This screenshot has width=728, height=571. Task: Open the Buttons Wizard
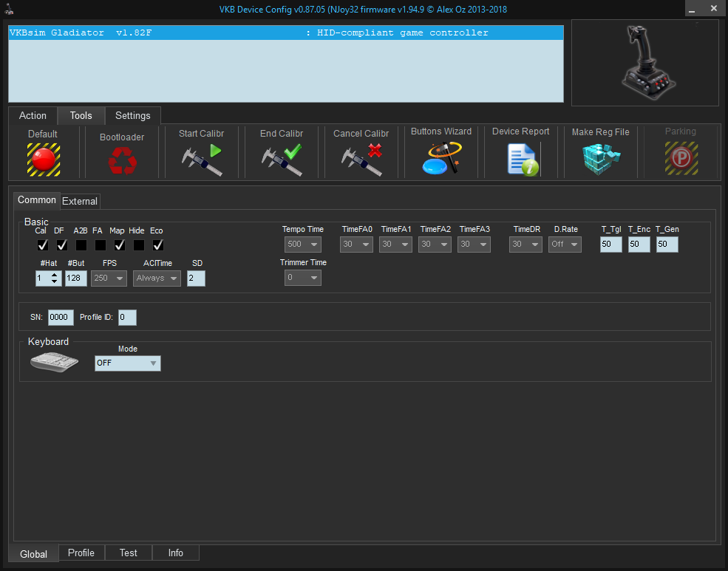point(441,158)
